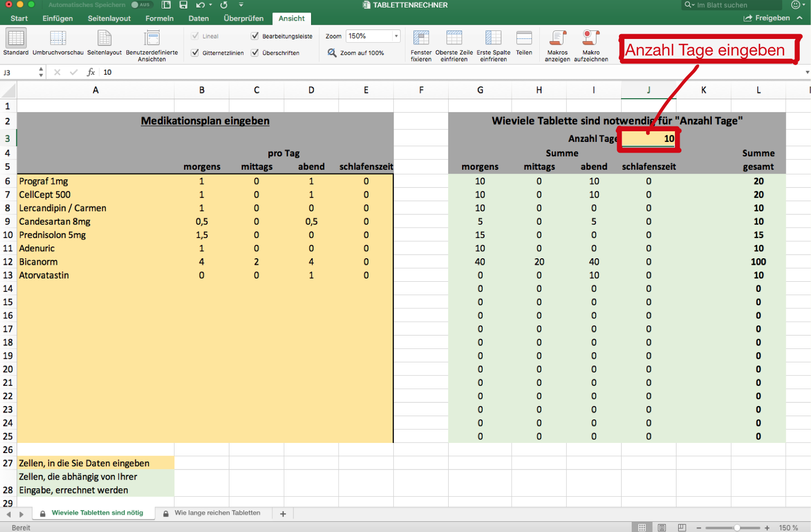
Task: Select the Prograf 1mg cell
Action: (96, 181)
